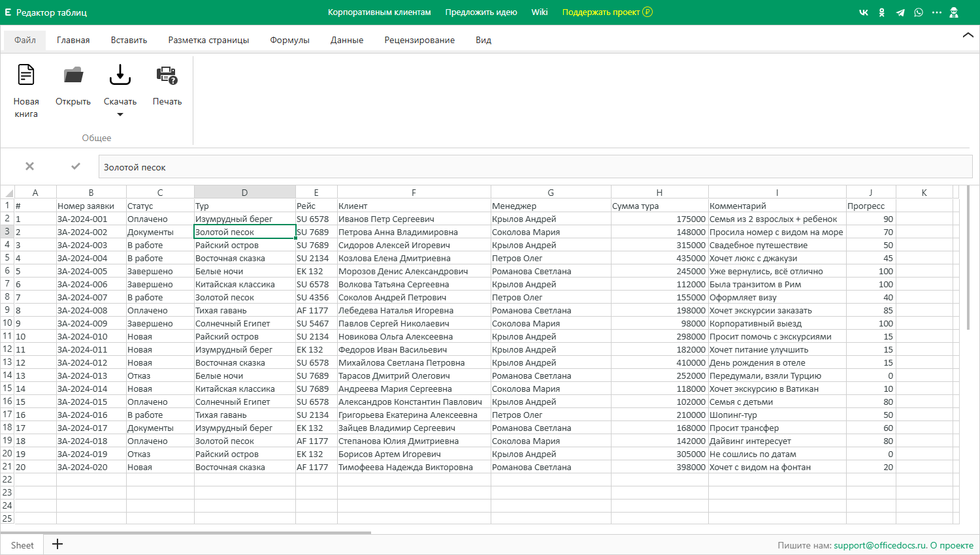980x555 pixels.
Task: Share via the WhatsApp icon
Action: (x=919, y=12)
